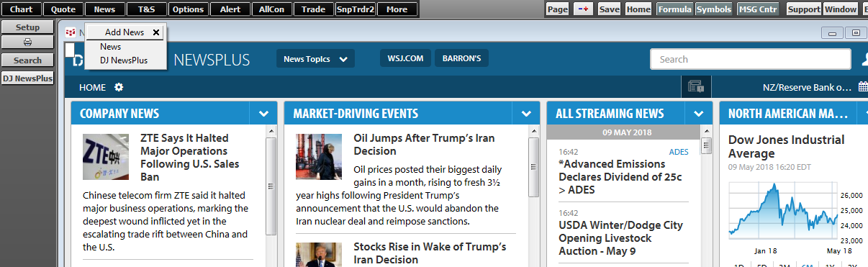Click the 09 MAY 2018 date header
The image size is (868, 267).
tap(623, 132)
